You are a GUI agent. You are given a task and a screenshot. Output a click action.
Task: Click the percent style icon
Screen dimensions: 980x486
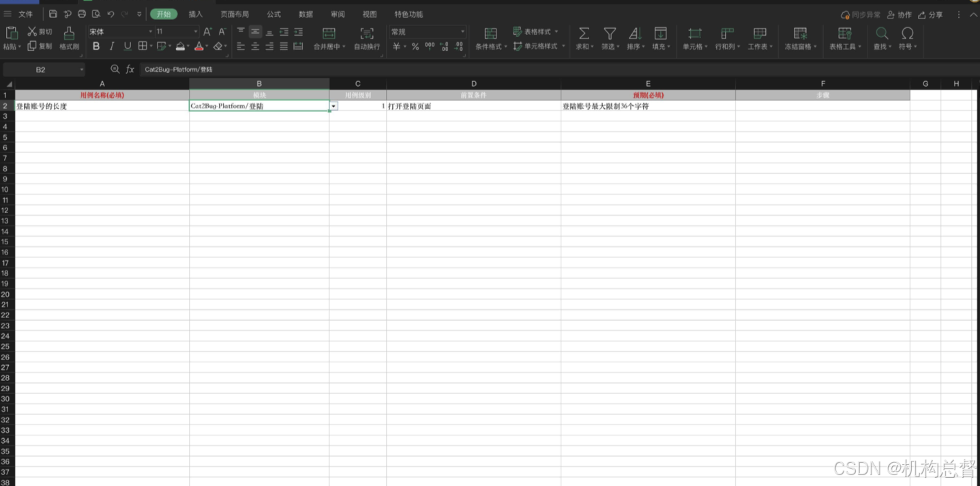coord(415,46)
